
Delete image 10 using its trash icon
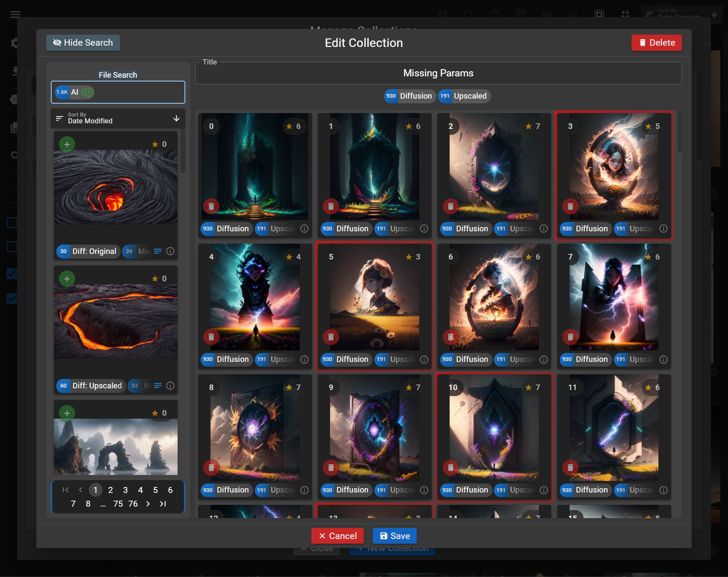[x=450, y=467]
